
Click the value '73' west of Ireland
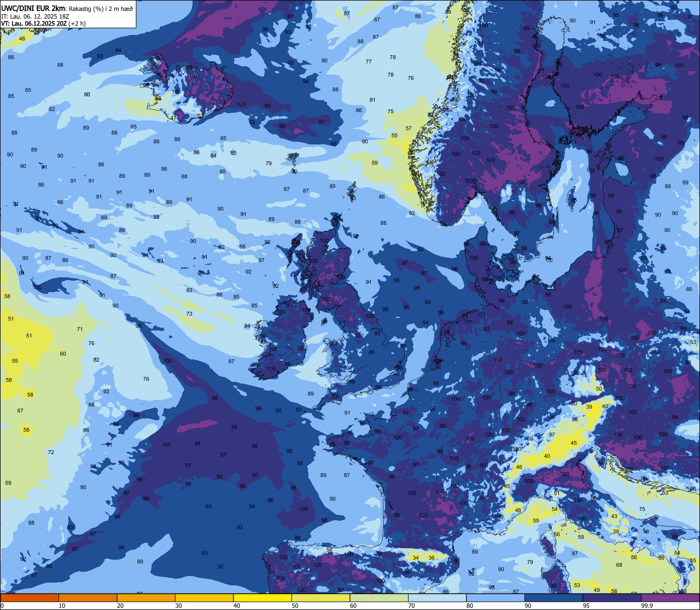(x=189, y=313)
